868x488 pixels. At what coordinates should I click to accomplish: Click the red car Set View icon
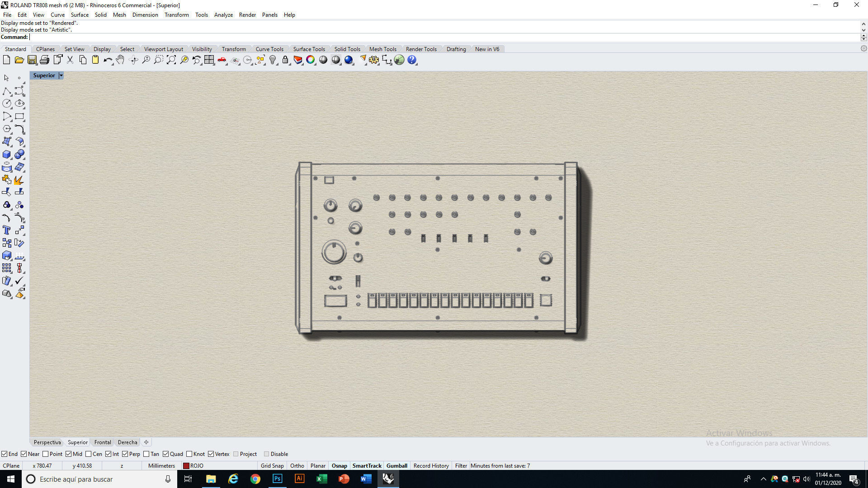(222, 60)
